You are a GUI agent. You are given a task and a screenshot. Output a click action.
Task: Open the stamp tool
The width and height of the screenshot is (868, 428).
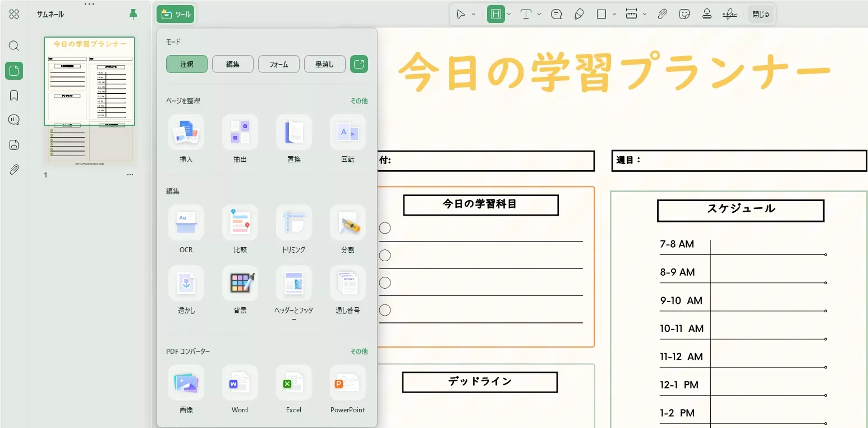click(707, 14)
